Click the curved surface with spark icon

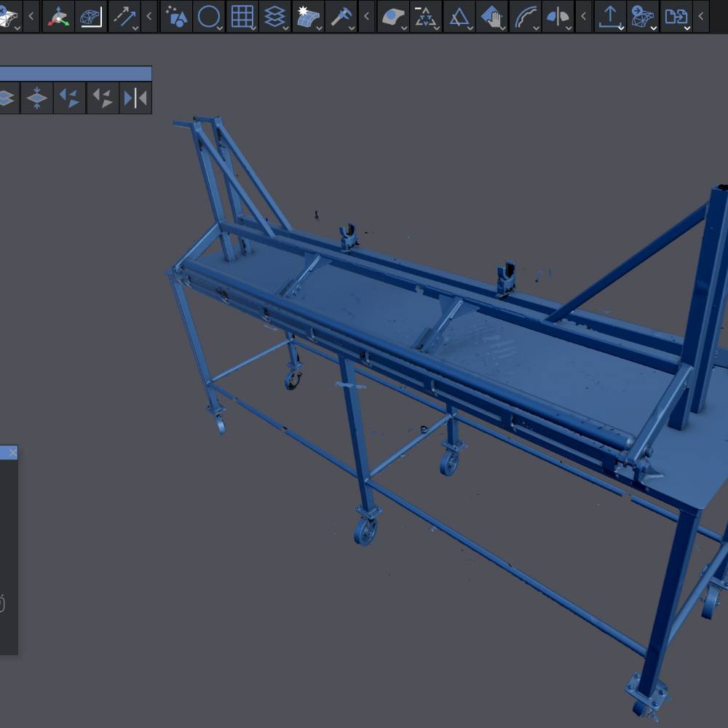click(308, 17)
